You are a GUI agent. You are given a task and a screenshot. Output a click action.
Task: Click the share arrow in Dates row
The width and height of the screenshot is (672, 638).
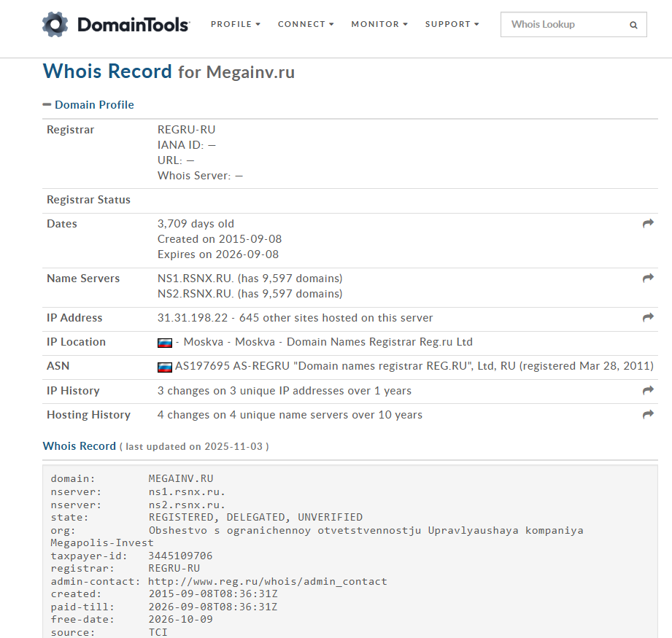648,224
